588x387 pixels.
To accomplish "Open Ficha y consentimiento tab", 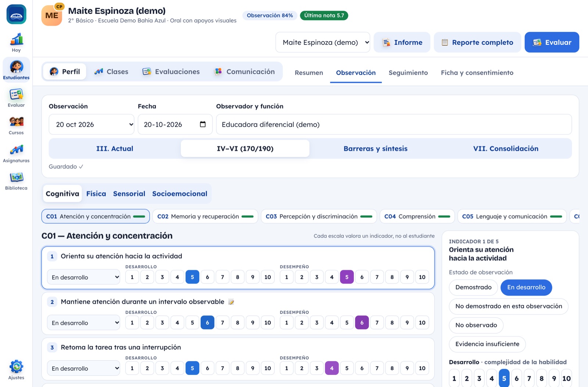I will [477, 73].
